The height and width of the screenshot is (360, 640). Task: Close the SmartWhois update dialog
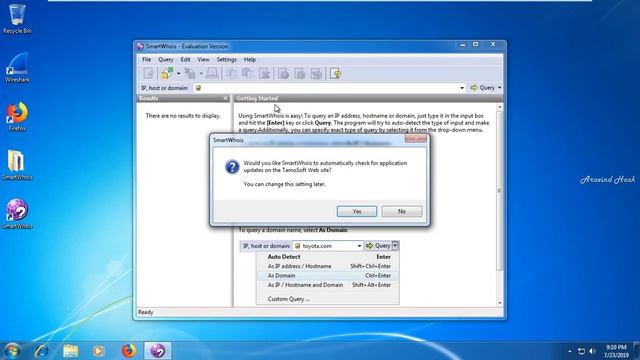(x=416, y=139)
